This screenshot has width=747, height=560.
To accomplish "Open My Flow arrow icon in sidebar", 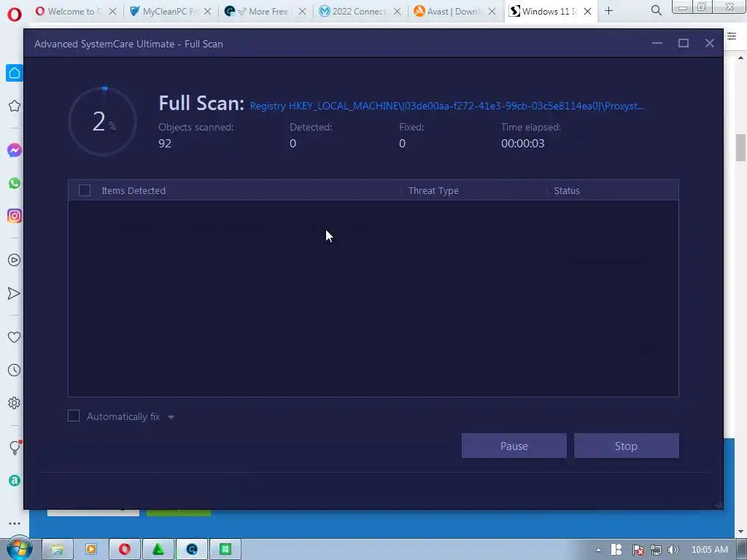I will [x=15, y=293].
